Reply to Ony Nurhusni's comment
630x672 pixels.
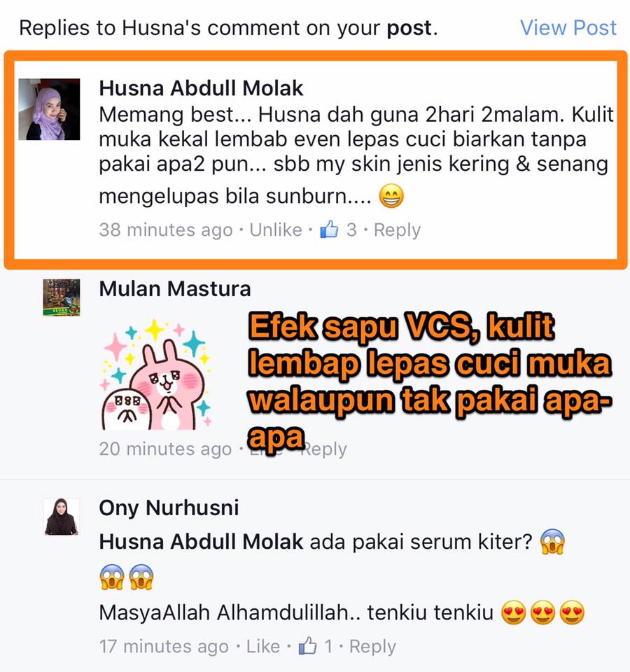(x=372, y=647)
